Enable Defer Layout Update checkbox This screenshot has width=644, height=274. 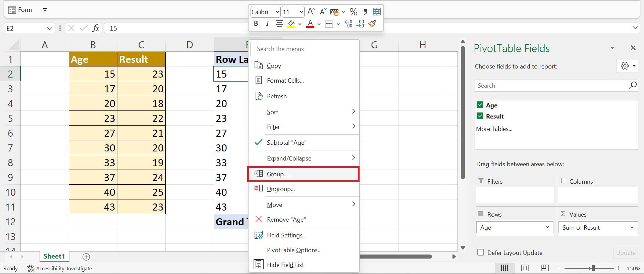click(481, 253)
